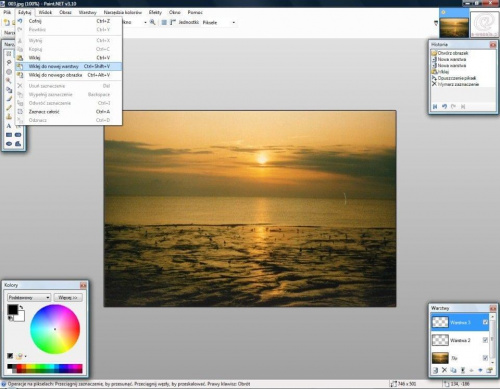Select the Ellipse Select tool
500x389 pixels.
point(9,72)
